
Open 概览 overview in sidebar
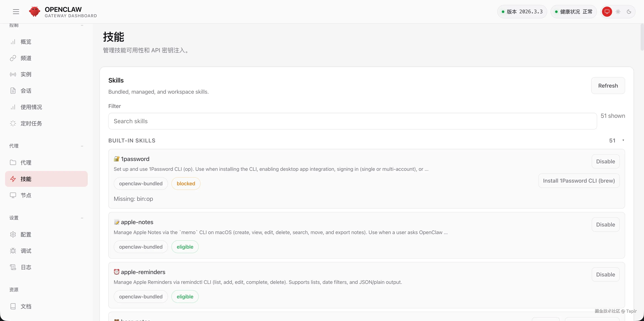(x=26, y=42)
